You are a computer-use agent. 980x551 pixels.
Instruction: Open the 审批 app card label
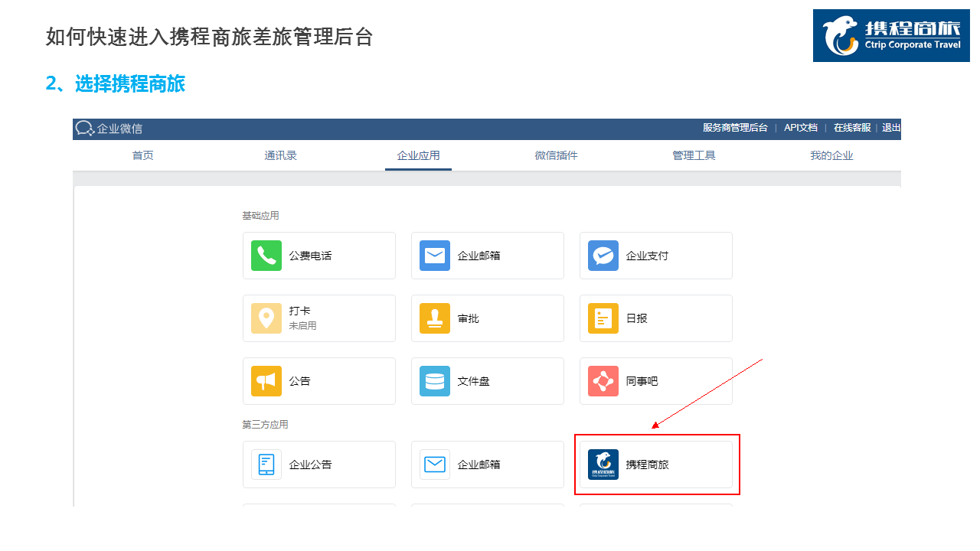pyautogui.click(x=469, y=318)
